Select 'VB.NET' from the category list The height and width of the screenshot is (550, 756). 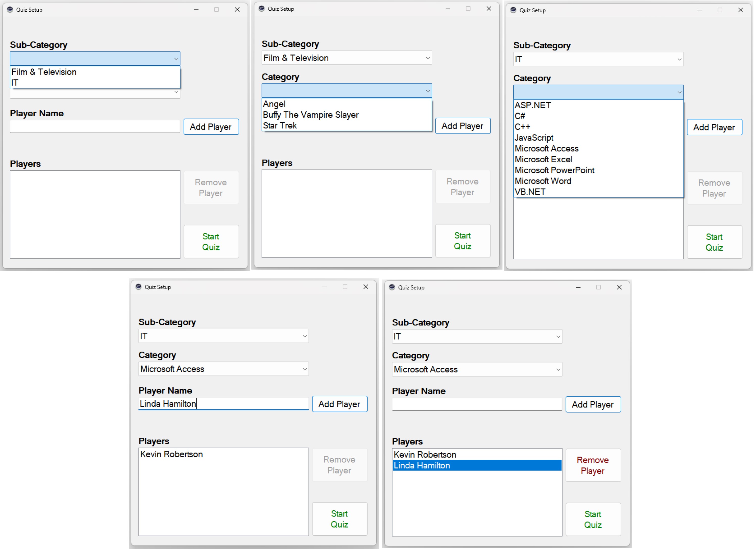(530, 192)
